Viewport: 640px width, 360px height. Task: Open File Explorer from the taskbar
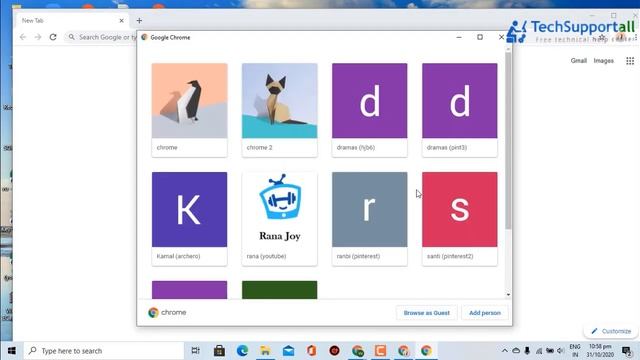coord(265,351)
